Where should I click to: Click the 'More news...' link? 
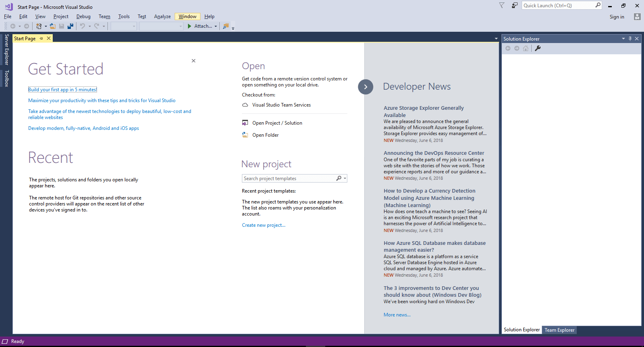pos(397,315)
